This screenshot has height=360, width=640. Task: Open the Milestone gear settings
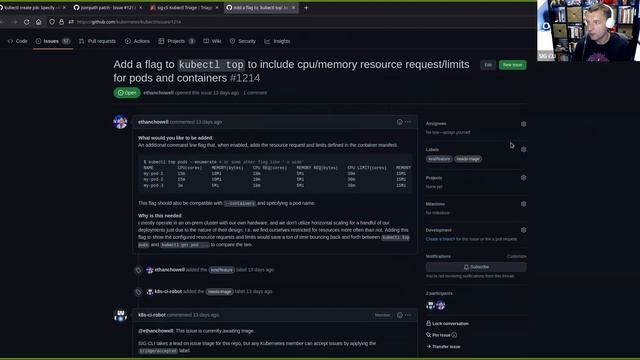tap(523, 204)
